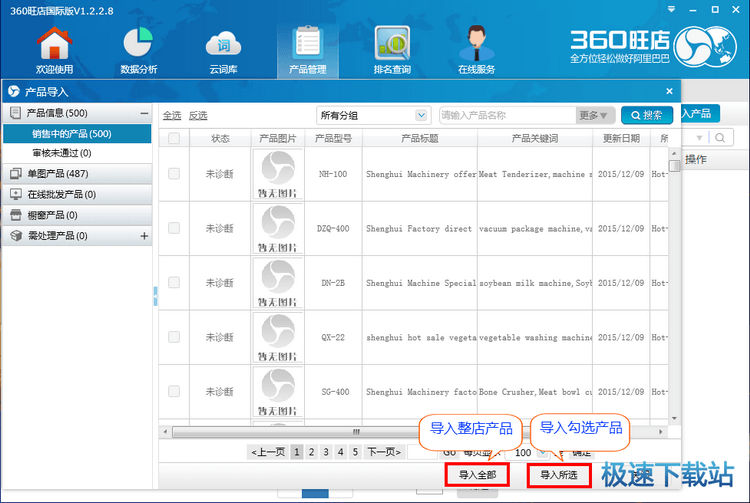The height and width of the screenshot is (503, 750).
Task: Click 状态 column header
Action: 220,139
